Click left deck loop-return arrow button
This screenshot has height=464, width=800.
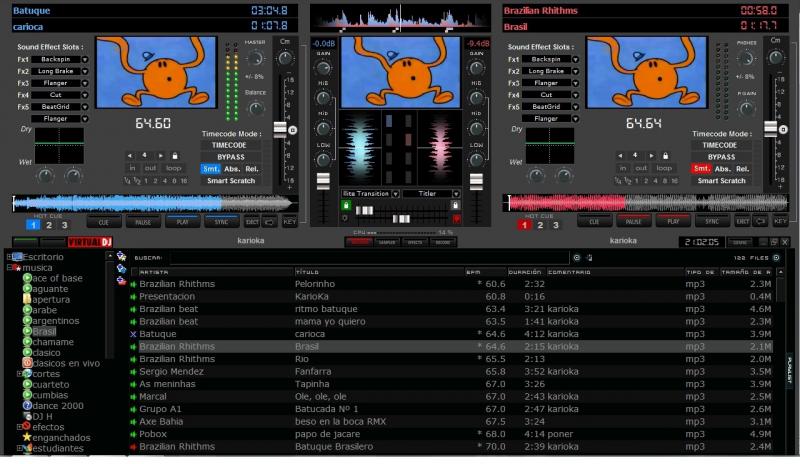coord(270,222)
